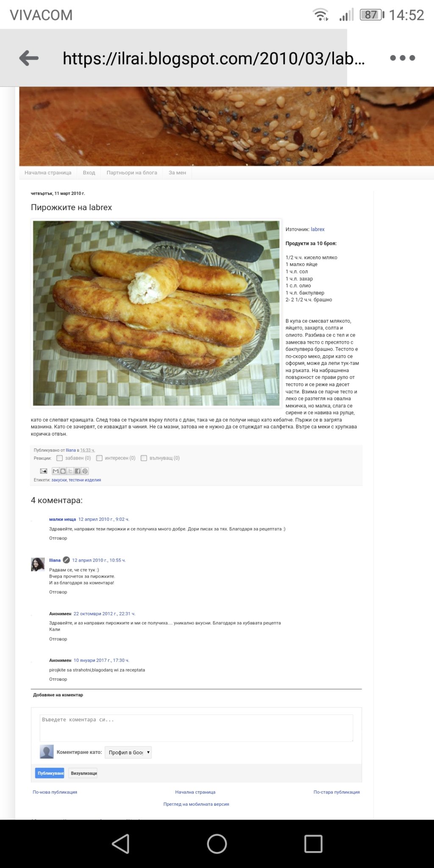Image resolution: width=434 pixels, height=868 pixels.
Task: Share post on Facebook icon
Action: pyautogui.click(x=78, y=471)
